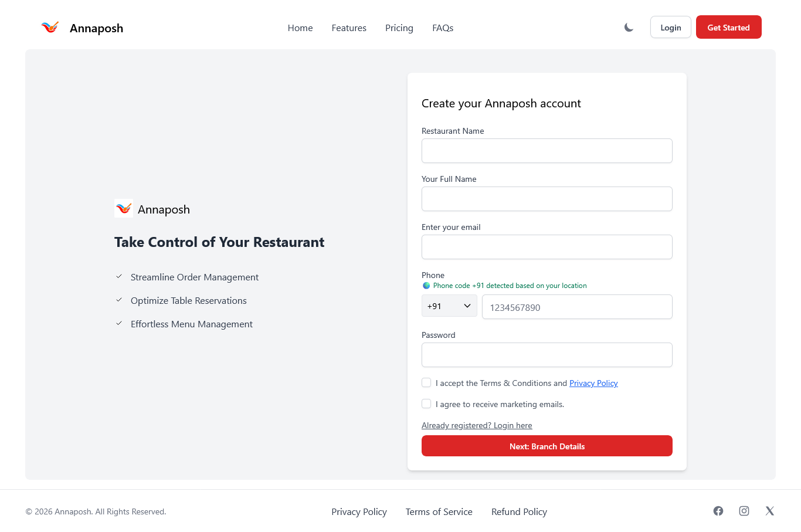
Task: Open Annaposh's Facebook page
Action: (718, 511)
